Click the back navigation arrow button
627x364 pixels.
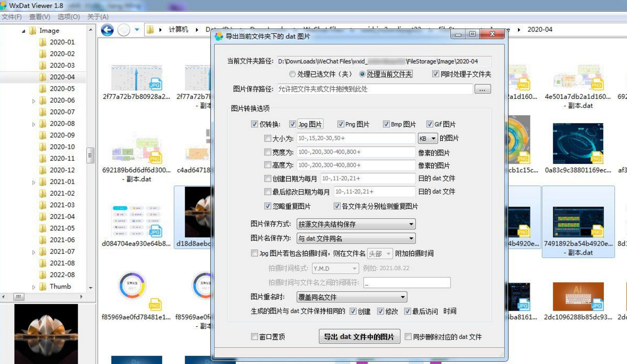point(107,30)
